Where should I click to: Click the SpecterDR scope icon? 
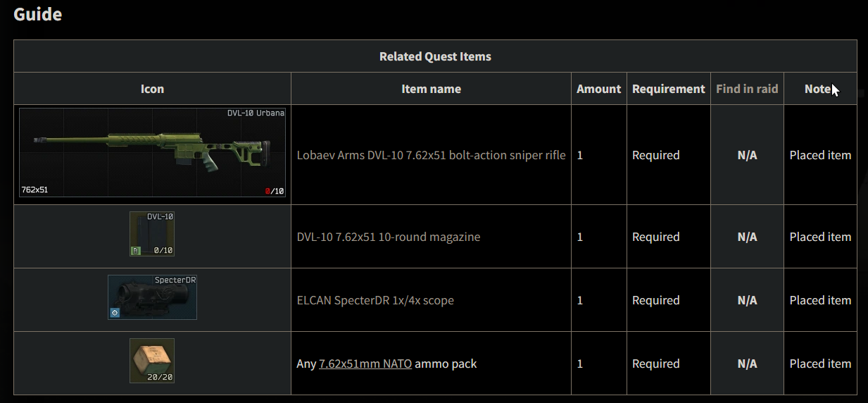click(152, 297)
